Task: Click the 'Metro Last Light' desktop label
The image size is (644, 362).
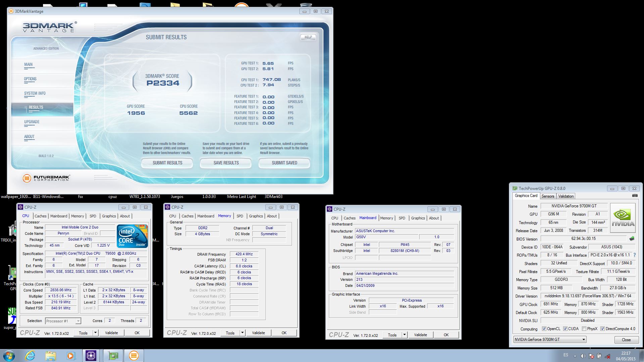Action: point(241,197)
